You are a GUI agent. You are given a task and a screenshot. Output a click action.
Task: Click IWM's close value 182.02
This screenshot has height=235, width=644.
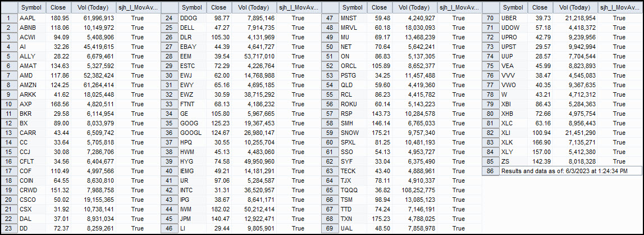tap(219, 209)
